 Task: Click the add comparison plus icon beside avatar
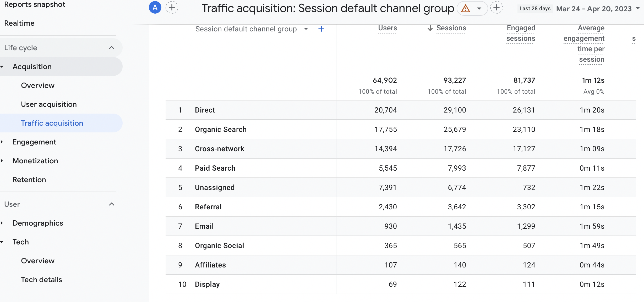(172, 8)
